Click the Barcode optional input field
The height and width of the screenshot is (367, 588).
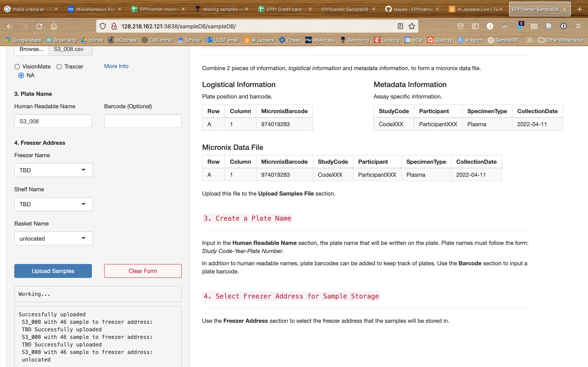pos(143,121)
